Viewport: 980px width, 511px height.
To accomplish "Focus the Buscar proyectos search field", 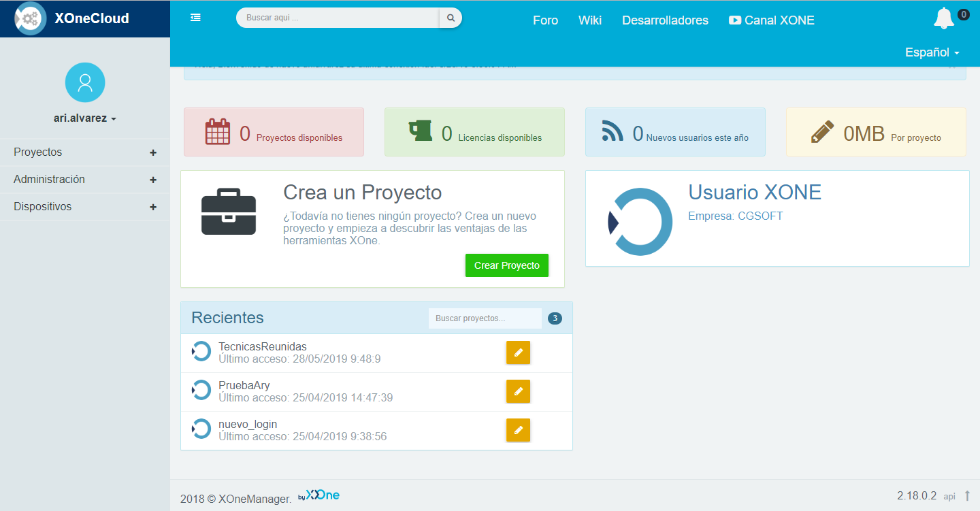I will pos(485,318).
